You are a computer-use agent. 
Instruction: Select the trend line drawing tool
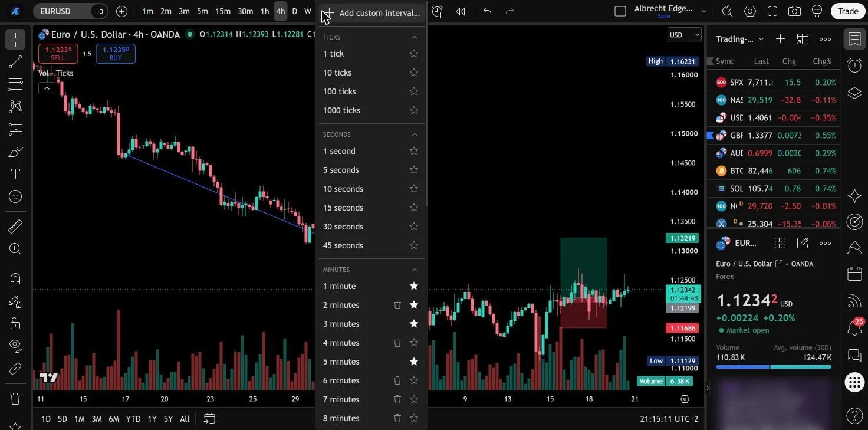click(15, 62)
